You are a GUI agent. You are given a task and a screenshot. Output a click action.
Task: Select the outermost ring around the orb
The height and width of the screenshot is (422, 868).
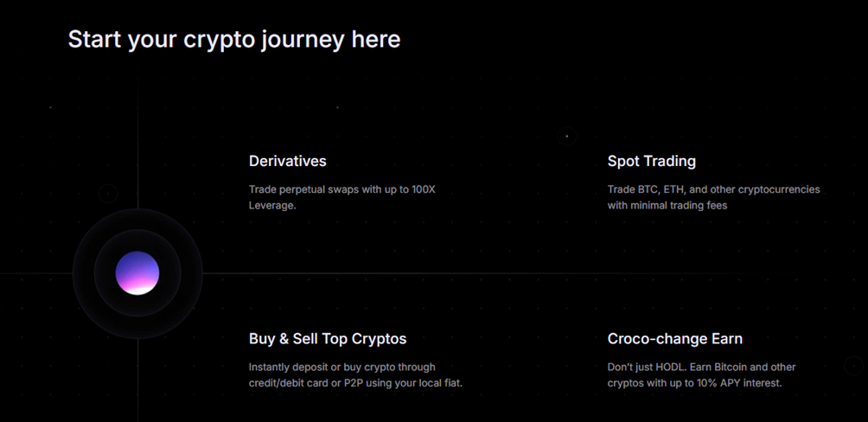(x=137, y=273)
